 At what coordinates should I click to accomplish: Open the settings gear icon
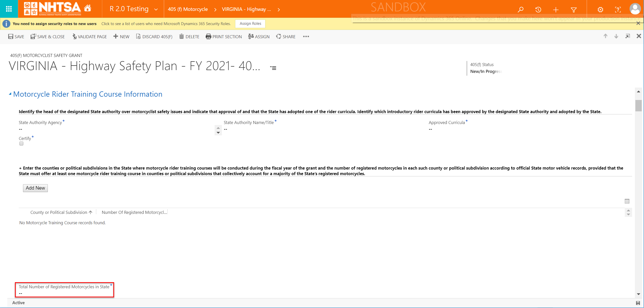(x=600, y=10)
